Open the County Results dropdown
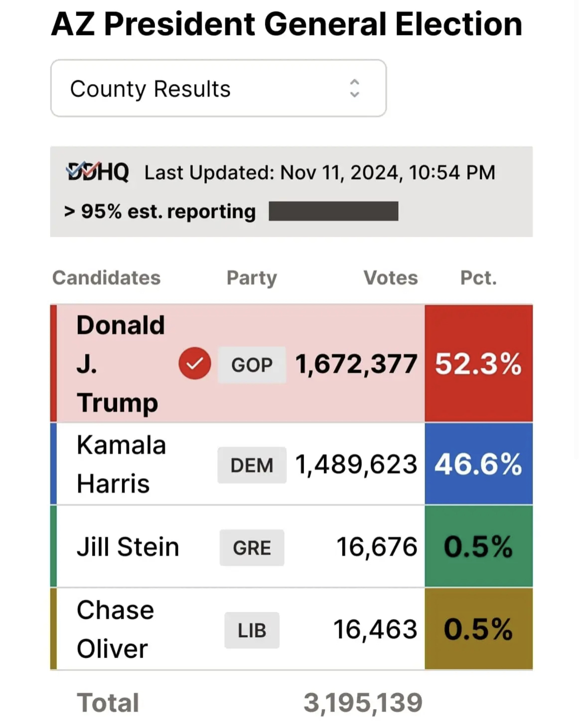The width and height of the screenshot is (583, 728). (x=218, y=89)
